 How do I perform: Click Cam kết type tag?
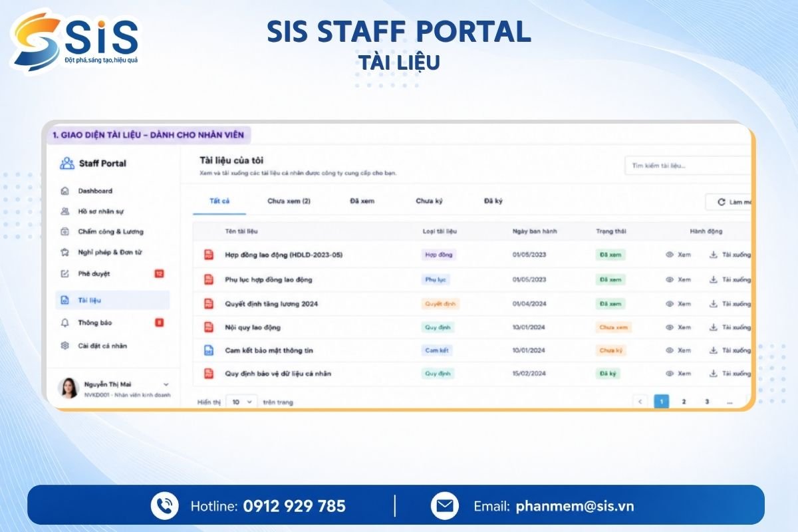(437, 350)
